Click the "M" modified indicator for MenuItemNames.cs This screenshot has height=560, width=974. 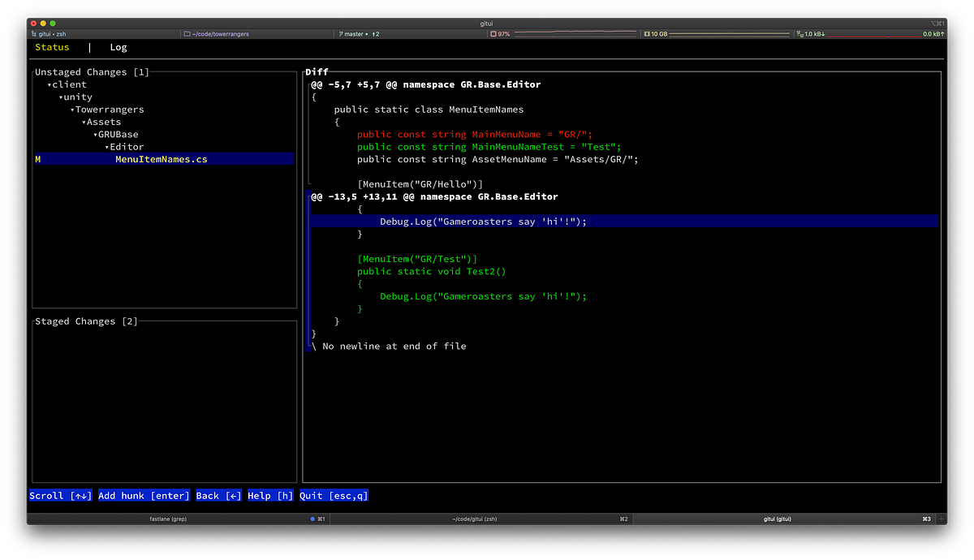coord(37,159)
